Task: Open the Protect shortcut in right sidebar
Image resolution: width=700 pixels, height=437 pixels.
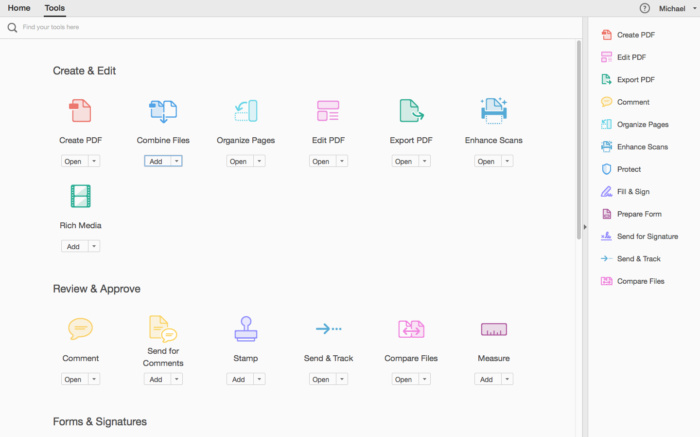Action: pos(630,169)
